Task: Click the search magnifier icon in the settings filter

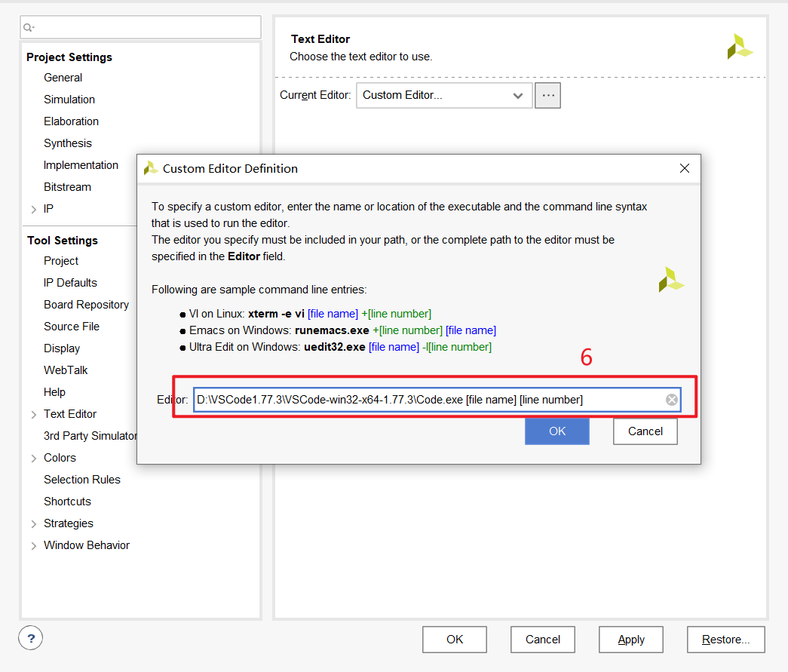Action: click(28, 28)
